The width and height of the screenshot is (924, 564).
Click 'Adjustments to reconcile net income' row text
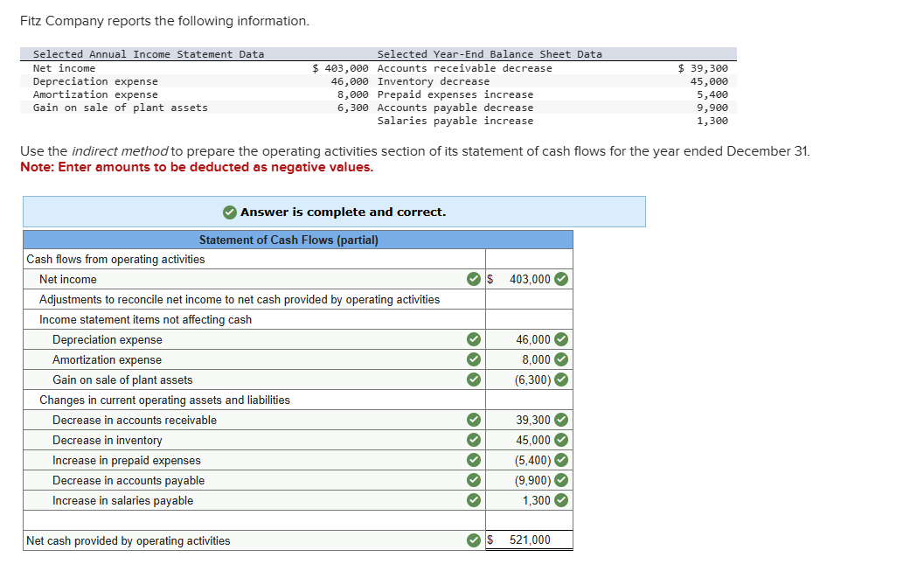[240, 299]
